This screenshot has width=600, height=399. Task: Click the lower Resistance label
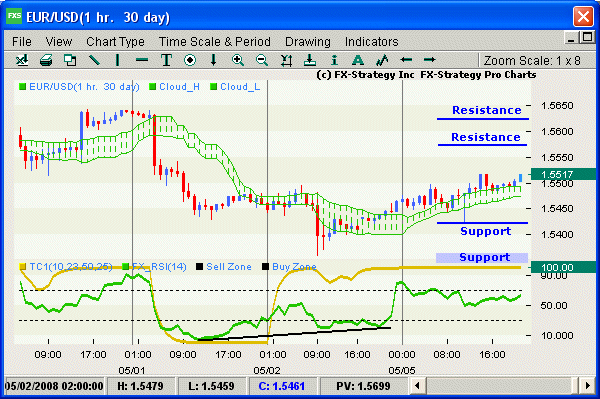[x=486, y=137]
